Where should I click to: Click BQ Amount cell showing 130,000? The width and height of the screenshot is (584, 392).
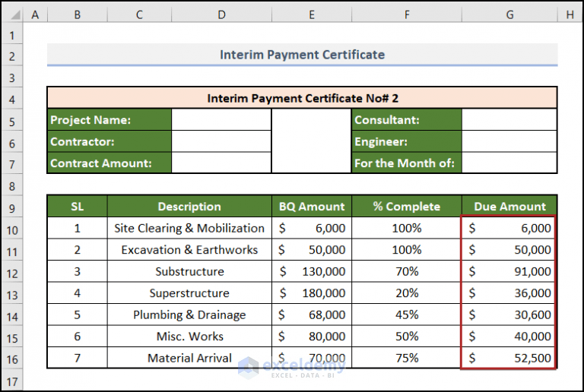pos(312,271)
